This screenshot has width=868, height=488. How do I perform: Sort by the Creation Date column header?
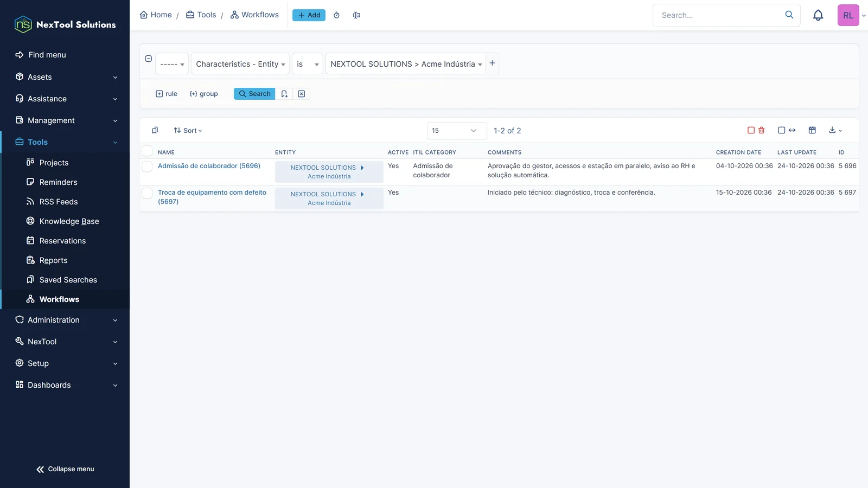(x=738, y=152)
